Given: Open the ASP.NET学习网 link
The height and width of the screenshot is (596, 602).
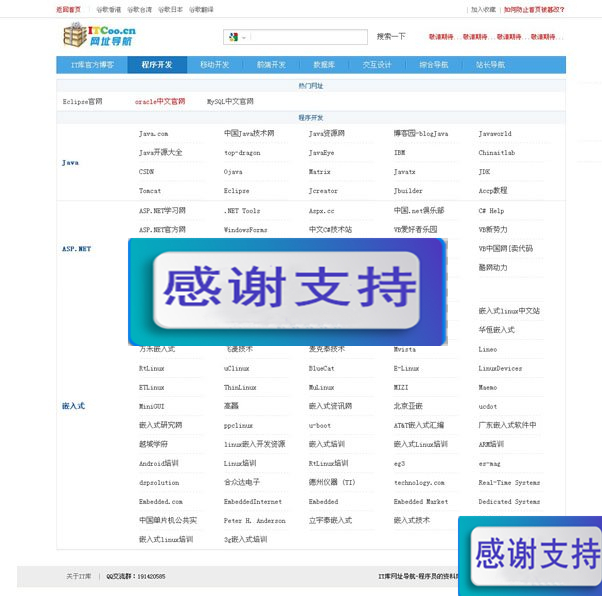Looking at the screenshot, I should coord(162,210).
